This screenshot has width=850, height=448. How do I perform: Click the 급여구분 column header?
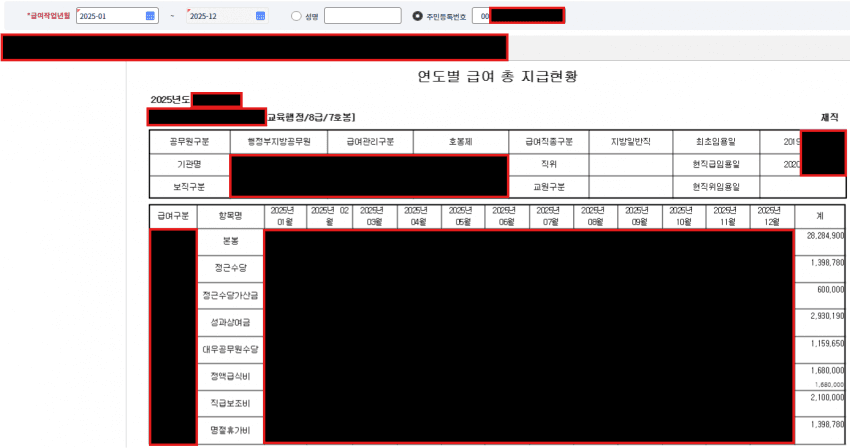point(173,216)
